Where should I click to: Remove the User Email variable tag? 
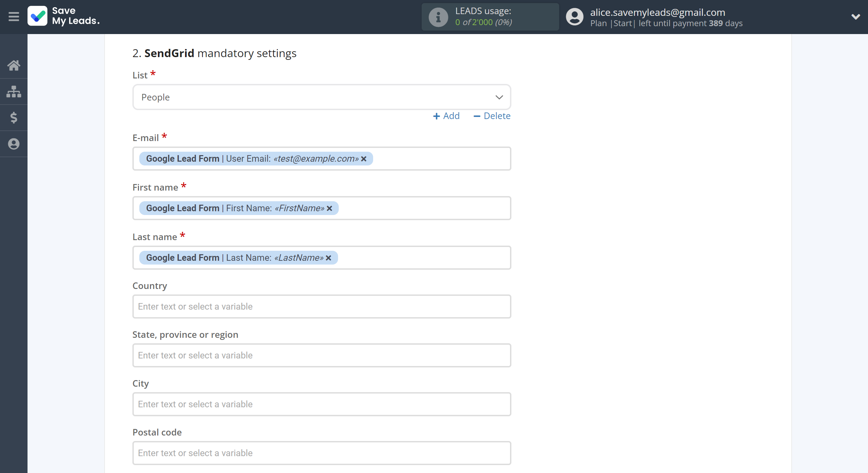pyautogui.click(x=364, y=159)
